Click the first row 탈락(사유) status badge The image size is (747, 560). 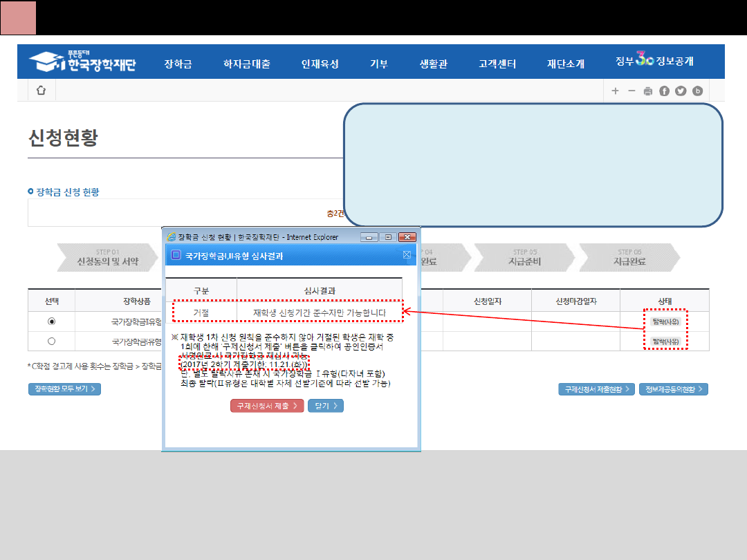[665, 322]
